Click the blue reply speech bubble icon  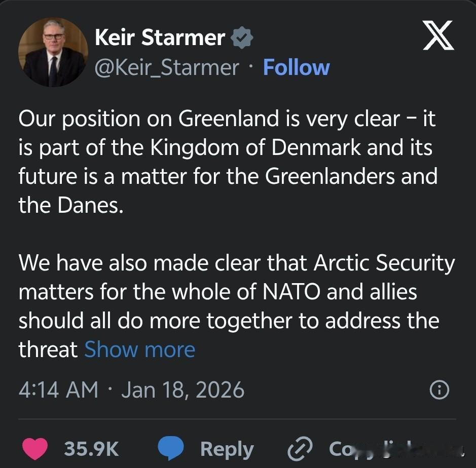170,449
